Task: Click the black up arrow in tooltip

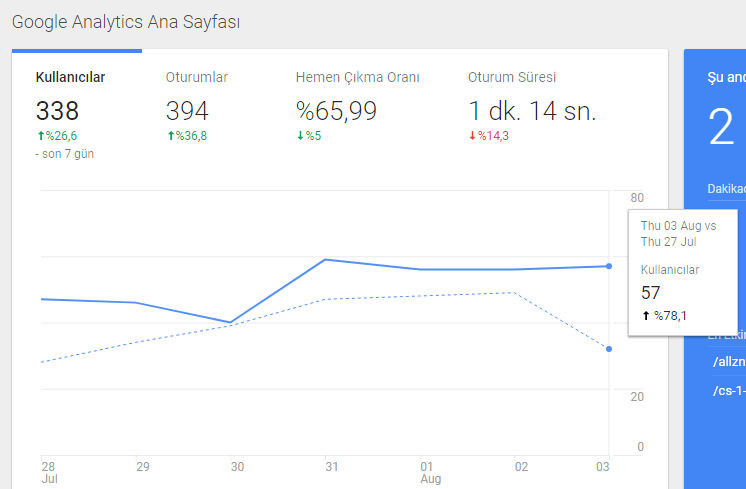Action: (x=646, y=315)
